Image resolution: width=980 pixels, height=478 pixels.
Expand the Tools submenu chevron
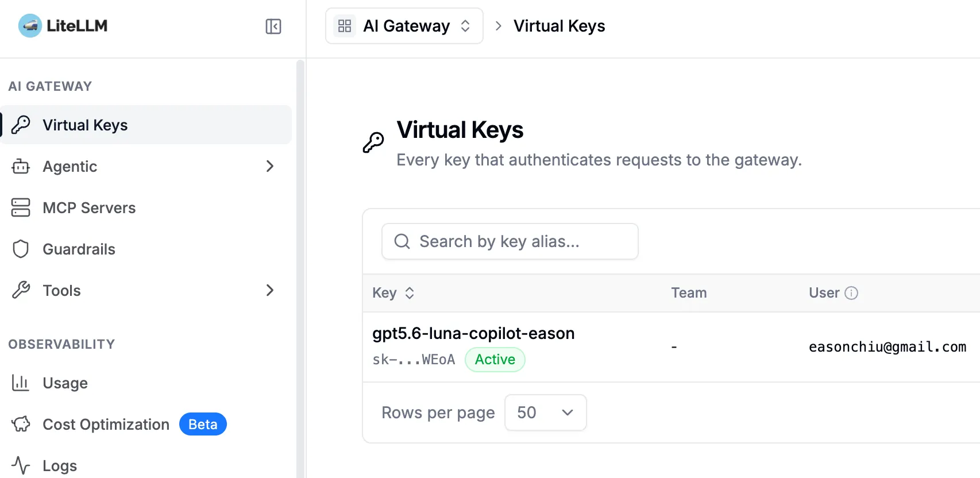(270, 290)
